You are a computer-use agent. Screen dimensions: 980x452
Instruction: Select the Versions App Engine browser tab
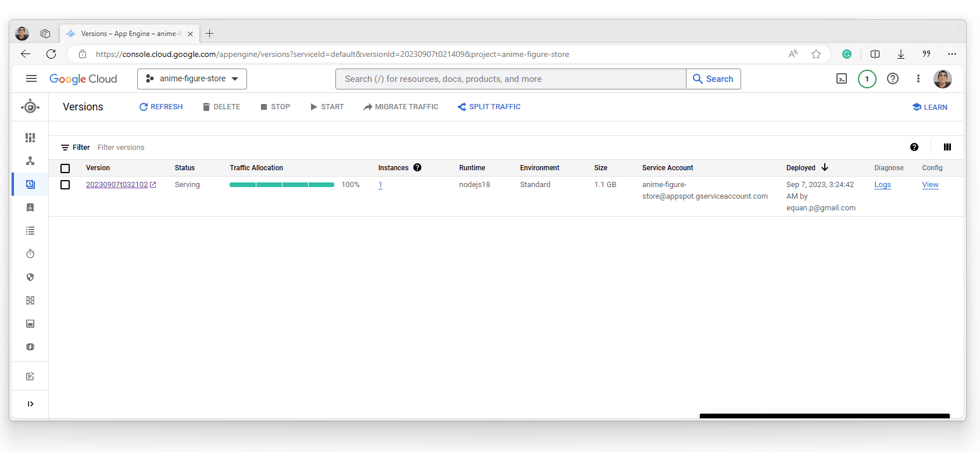[x=130, y=34]
